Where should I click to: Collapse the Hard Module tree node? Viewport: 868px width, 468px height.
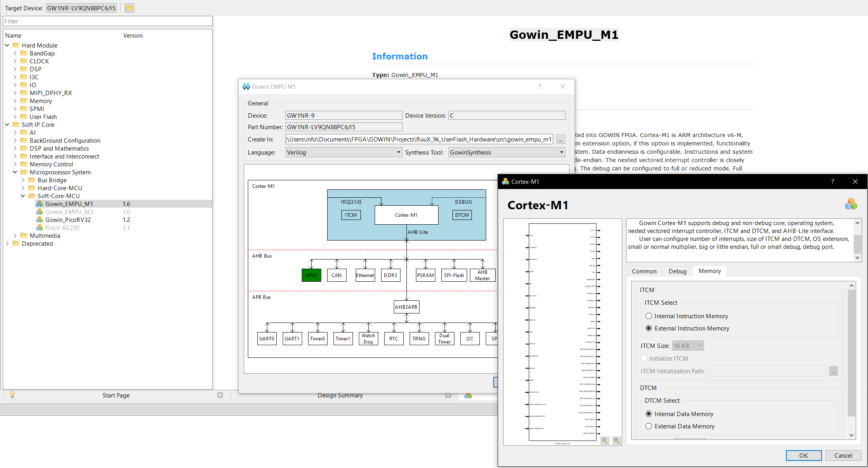7,45
